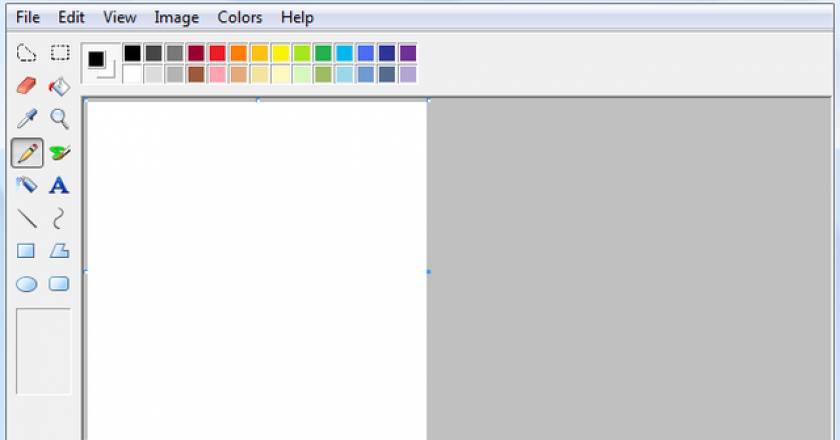Screen dimensions: 840x440
Task: Select the pink color swatch
Action: pyautogui.click(x=217, y=74)
